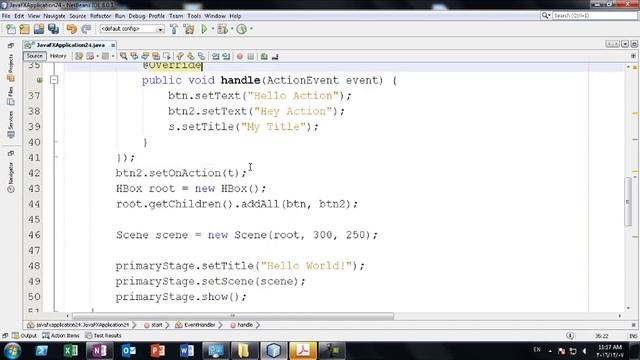
Task: Click the start breadcrumb item
Action: coord(153,325)
